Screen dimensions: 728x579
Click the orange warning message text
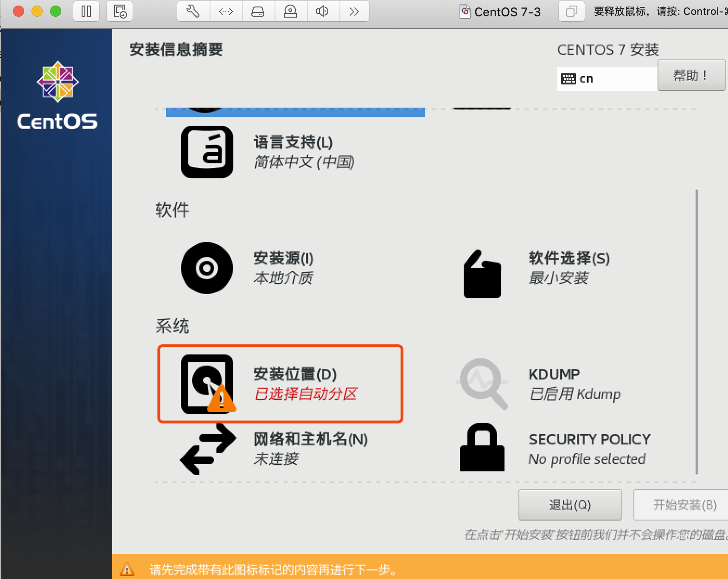274,570
